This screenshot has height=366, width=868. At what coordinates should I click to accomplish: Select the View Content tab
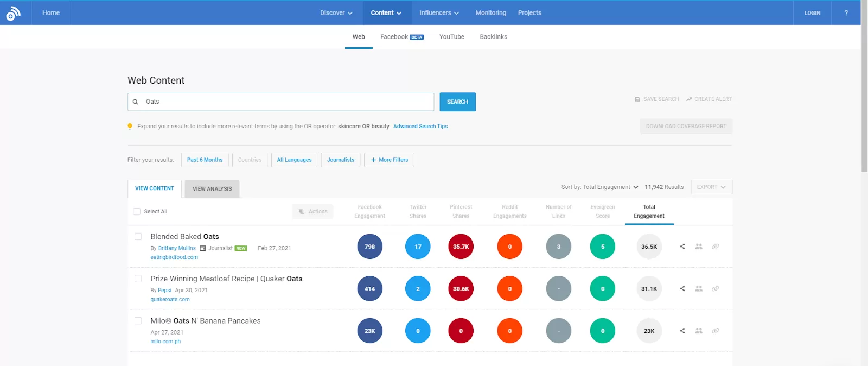[x=155, y=188]
